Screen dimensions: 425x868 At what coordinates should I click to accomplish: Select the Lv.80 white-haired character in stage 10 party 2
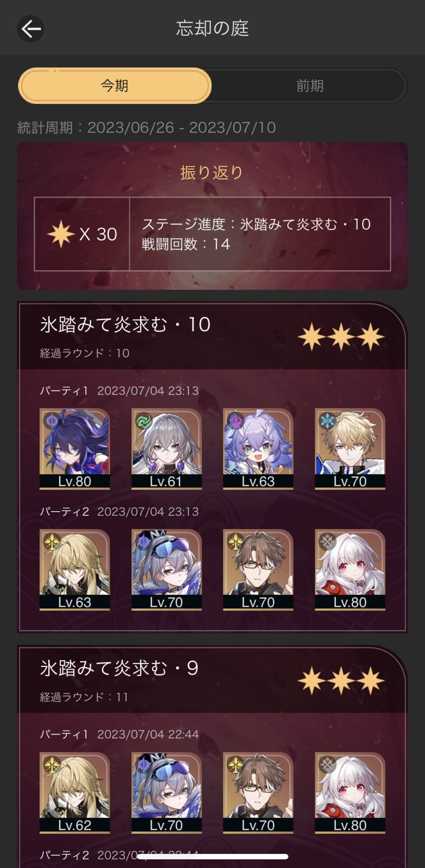click(x=350, y=570)
